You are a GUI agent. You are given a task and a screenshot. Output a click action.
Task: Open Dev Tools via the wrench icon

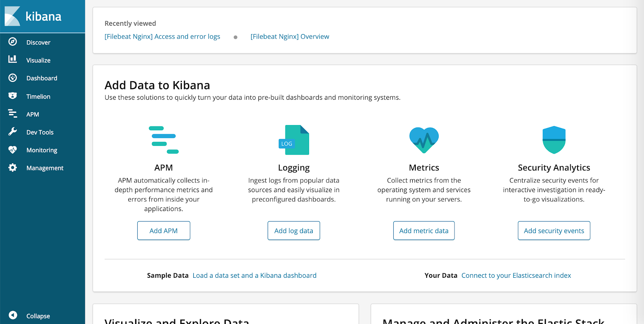tap(13, 131)
